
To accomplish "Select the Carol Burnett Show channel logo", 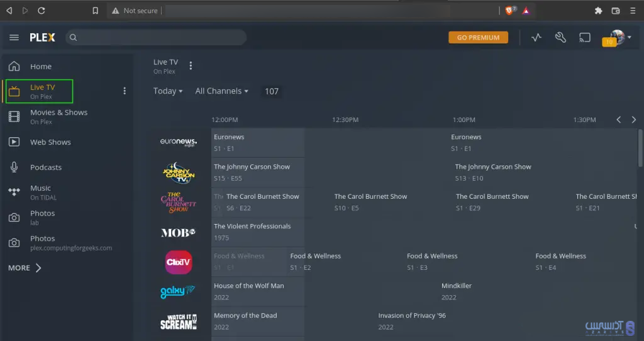I will coord(178,202).
